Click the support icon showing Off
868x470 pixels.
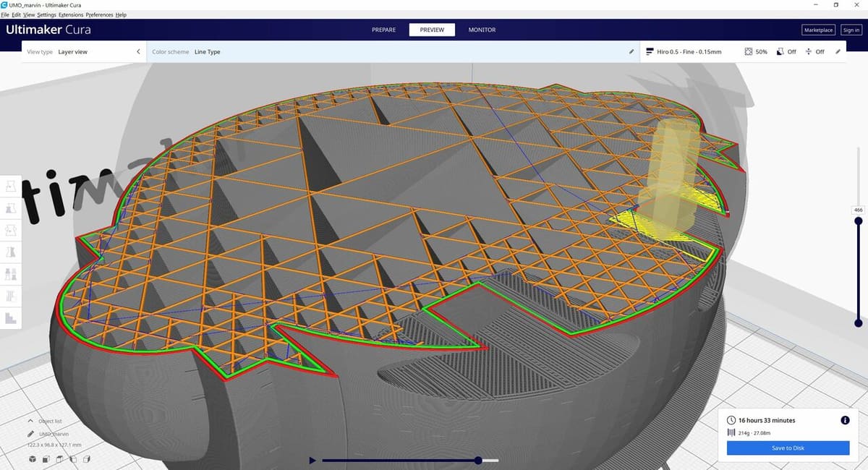point(780,52)
